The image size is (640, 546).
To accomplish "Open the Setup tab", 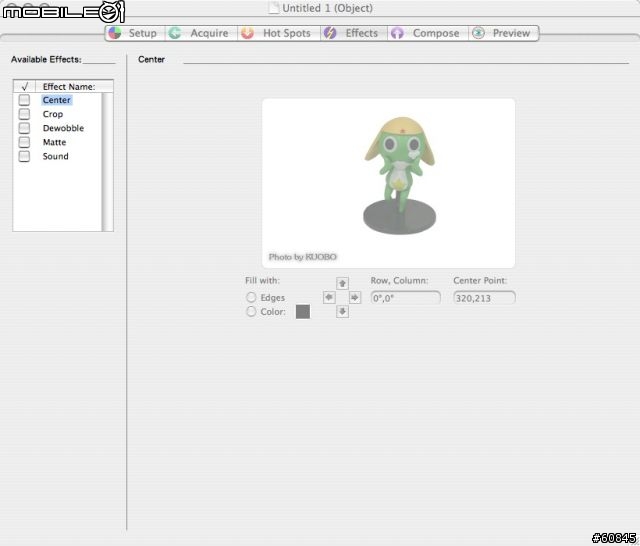I will (135, 33).
